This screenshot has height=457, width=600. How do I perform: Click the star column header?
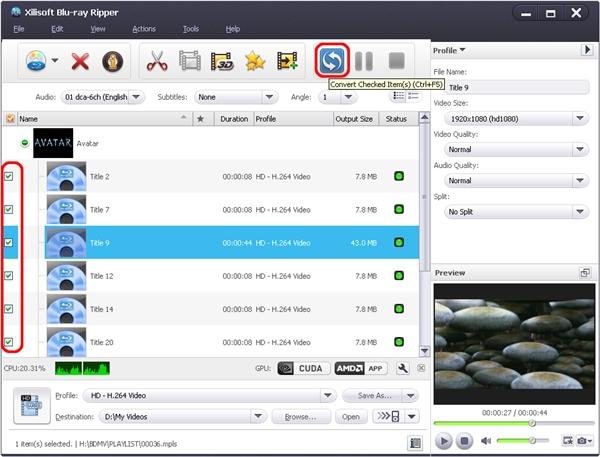click(200, 119)
